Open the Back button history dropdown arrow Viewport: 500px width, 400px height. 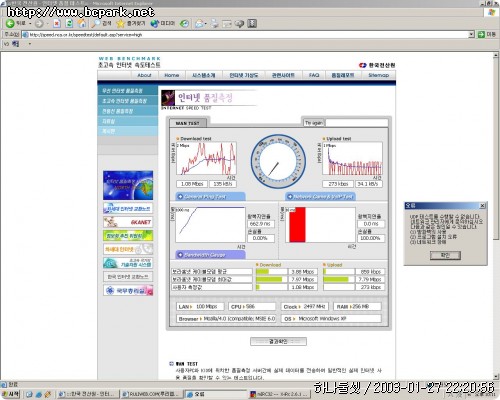point(30,23)
